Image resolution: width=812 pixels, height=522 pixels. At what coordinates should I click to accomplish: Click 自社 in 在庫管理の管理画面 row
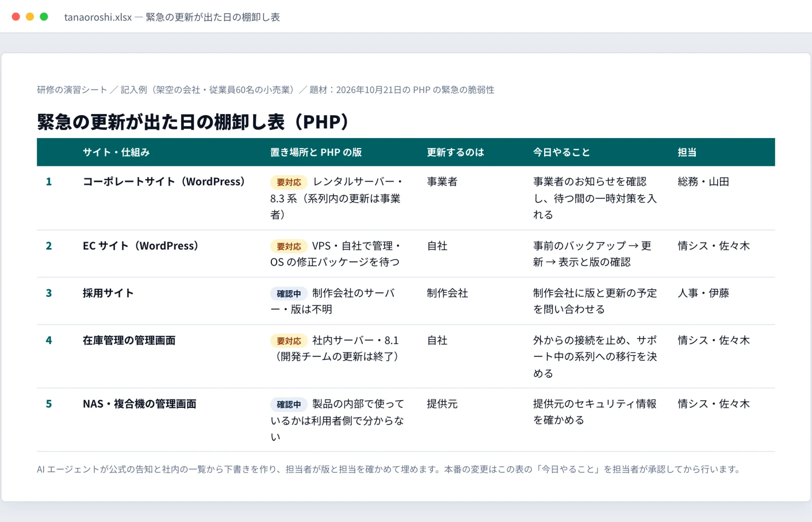[437, 340]
